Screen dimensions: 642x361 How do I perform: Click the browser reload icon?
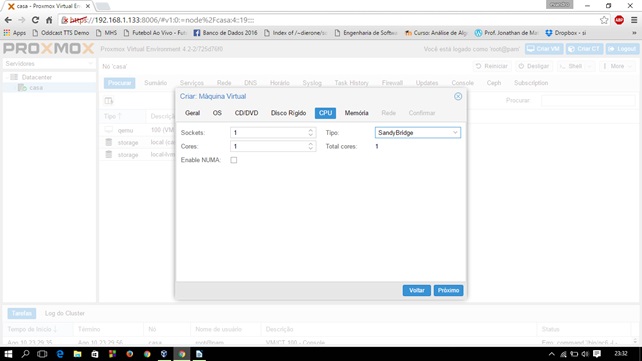click(x=36, y=20)
